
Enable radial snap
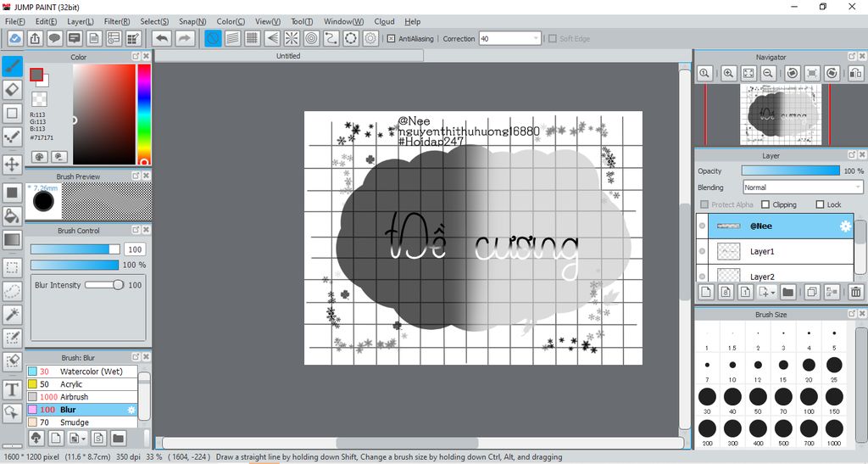[x=292, y=38]
